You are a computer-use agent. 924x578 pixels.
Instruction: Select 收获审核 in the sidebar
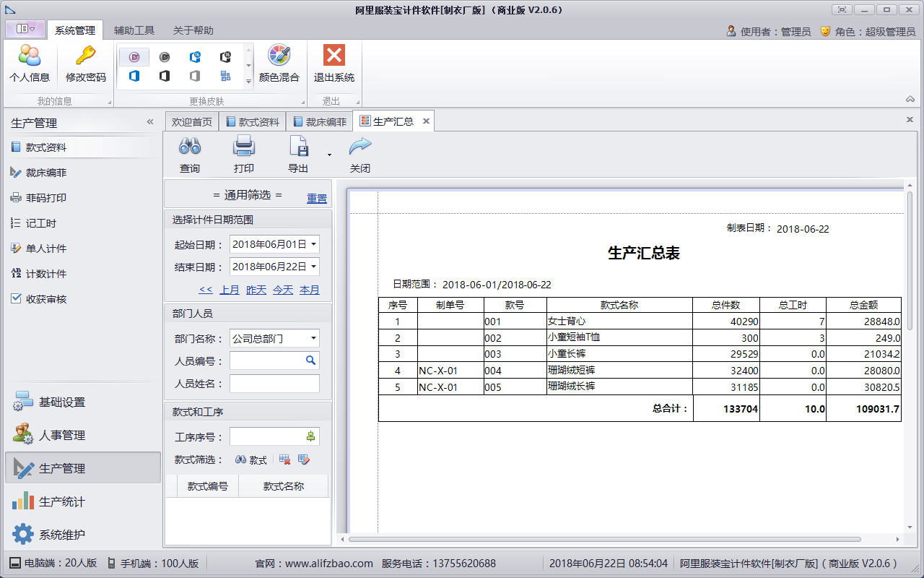[46, 299]
